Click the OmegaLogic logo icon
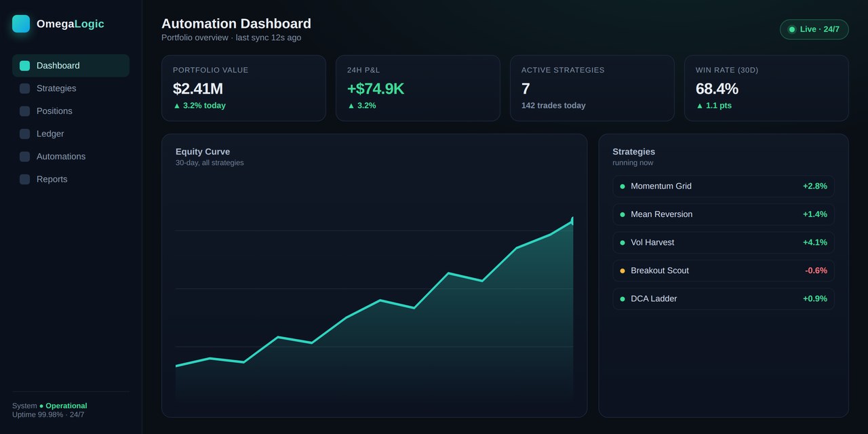868x434 pixels. click(x=21, y=24)
